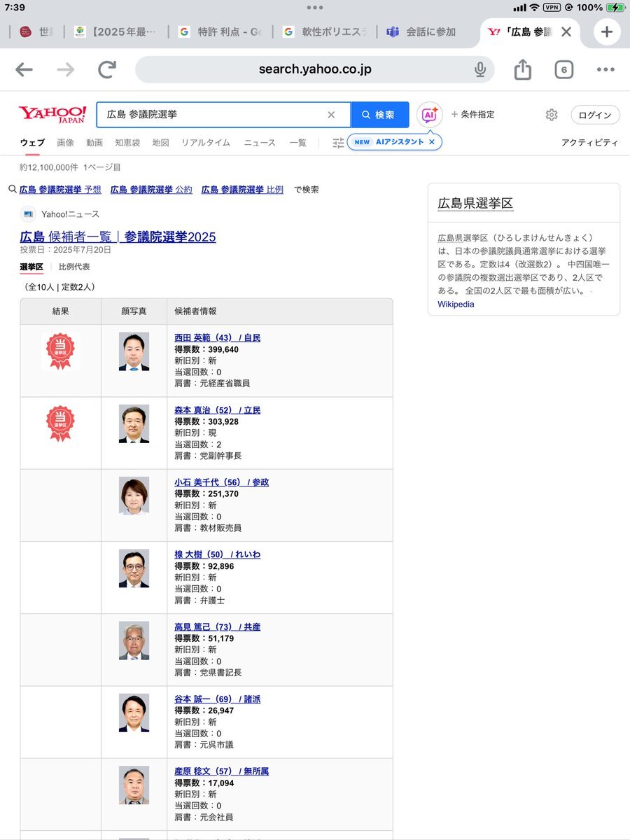Click the 広島県選挙区 panel heading
This screenshot has height=840, width=630.
pos(475,204)
